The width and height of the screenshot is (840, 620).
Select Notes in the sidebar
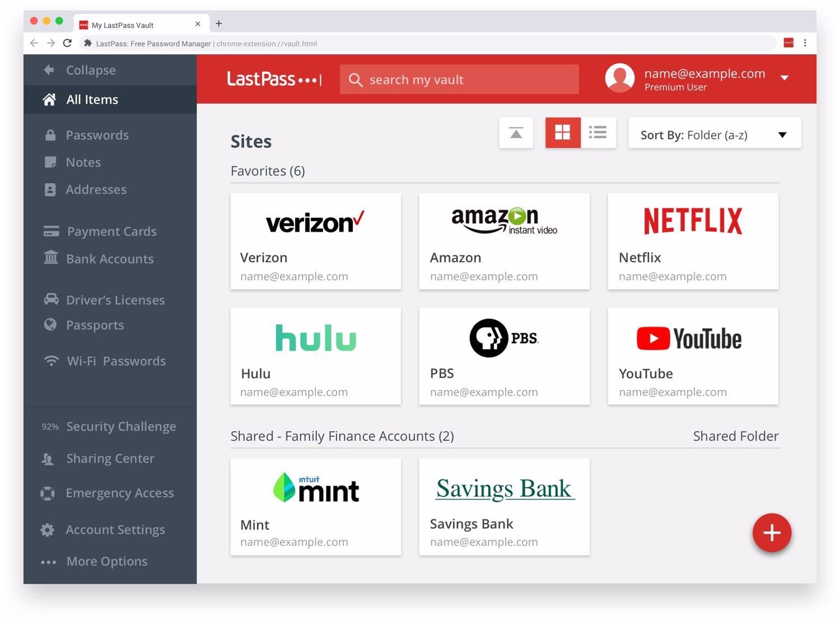coord(83,162)
